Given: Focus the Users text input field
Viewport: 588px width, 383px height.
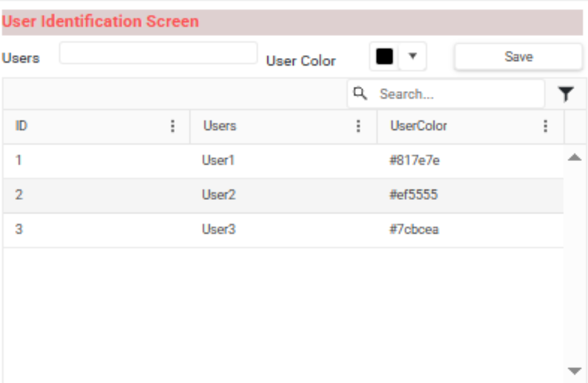Looking at the screenshot, I should pyautogui.click(x=159, y=53).
